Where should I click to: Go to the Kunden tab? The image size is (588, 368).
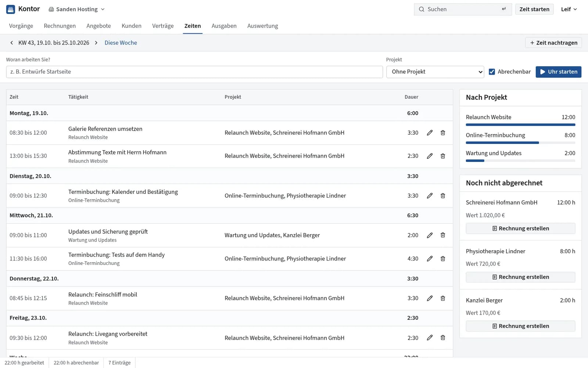[132, 26]
